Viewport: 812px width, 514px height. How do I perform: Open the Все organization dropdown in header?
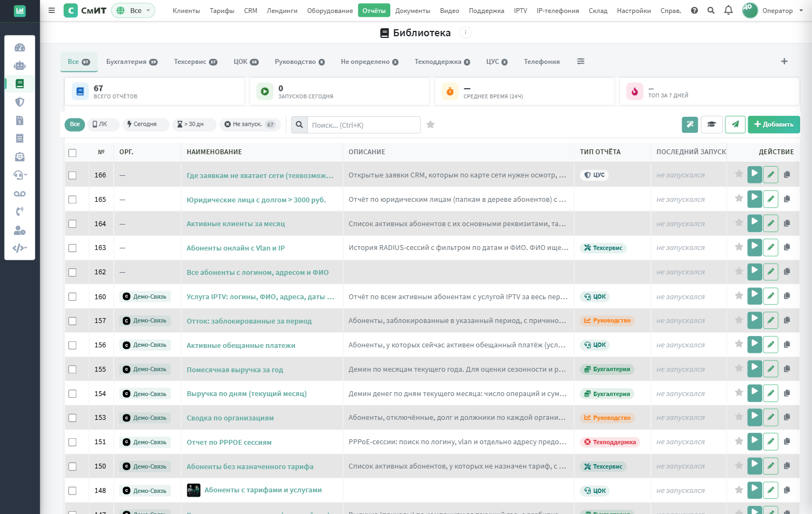tap(133, 10)
